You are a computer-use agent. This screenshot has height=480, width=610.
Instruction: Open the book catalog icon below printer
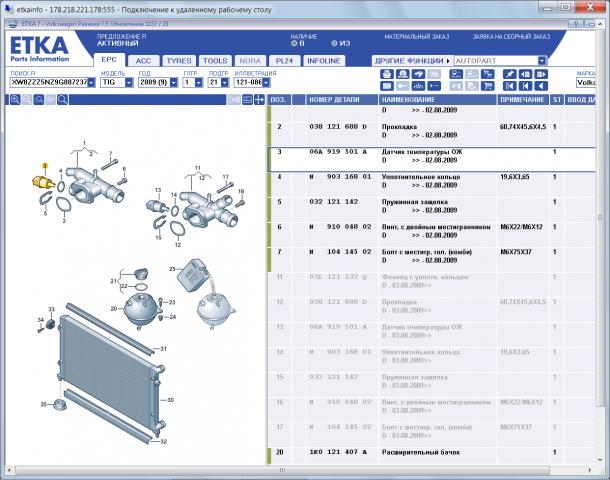click(386, 86)
